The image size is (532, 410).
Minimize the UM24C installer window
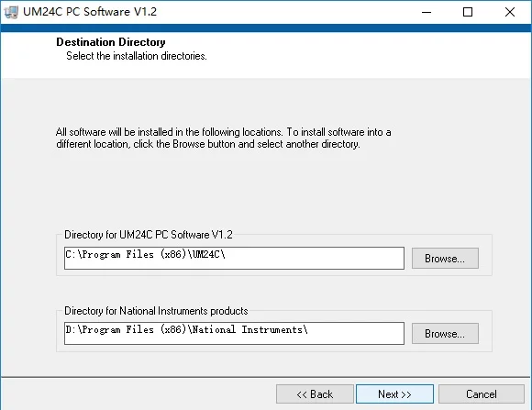pos(427,12)
